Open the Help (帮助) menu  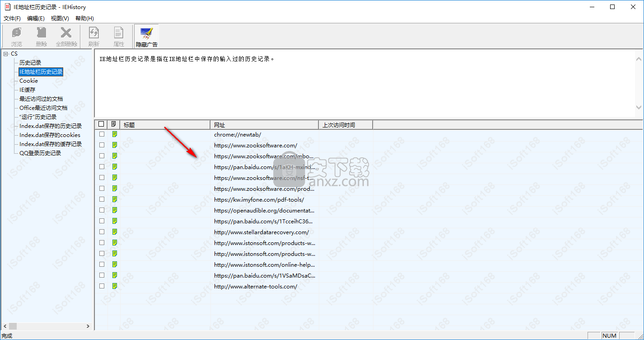click(x=84, y=19)
